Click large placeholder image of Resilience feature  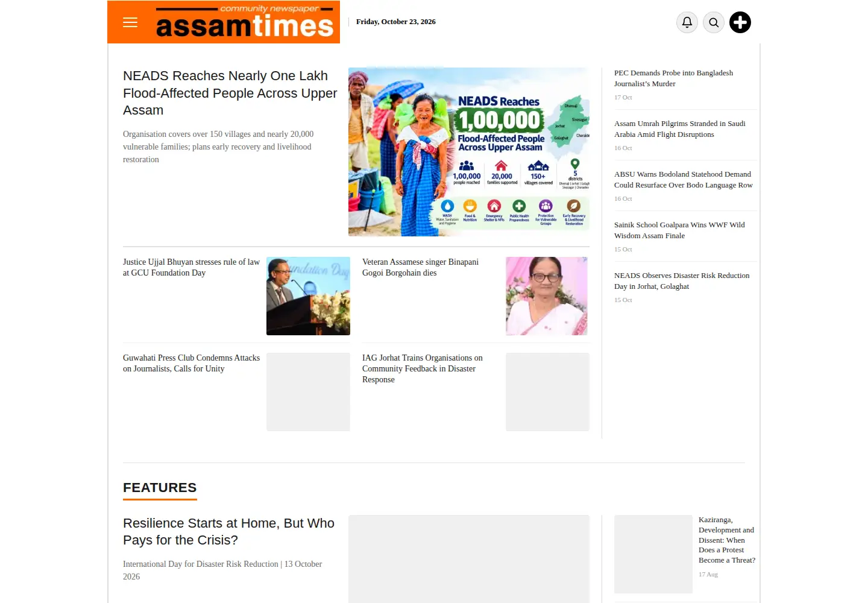coord(469,559)
